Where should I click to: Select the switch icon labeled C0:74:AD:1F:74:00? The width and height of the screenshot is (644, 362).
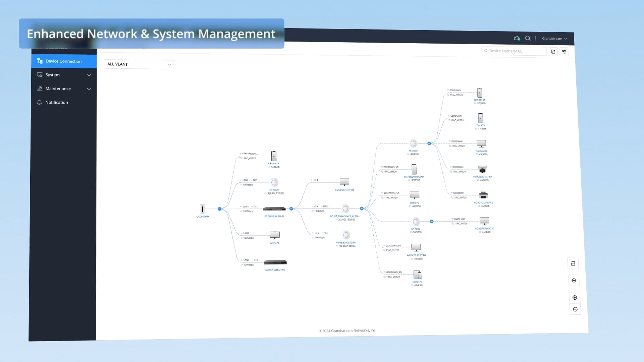[275, 262]
